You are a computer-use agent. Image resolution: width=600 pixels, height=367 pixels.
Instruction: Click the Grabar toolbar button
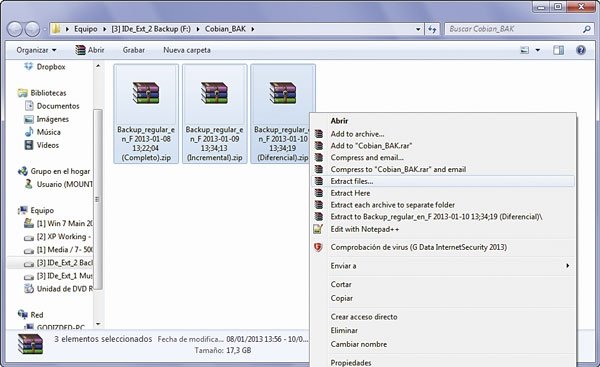(134, 50)
